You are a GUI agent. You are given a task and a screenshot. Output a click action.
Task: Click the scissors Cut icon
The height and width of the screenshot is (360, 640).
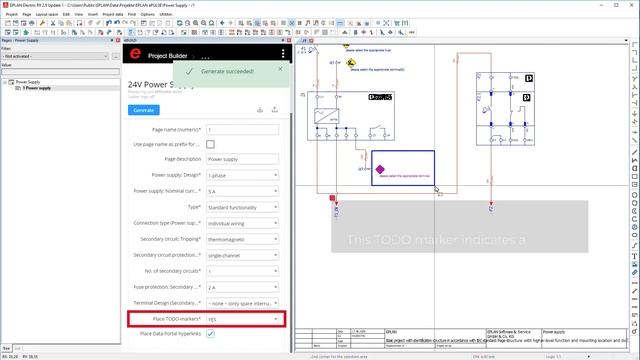53,23
